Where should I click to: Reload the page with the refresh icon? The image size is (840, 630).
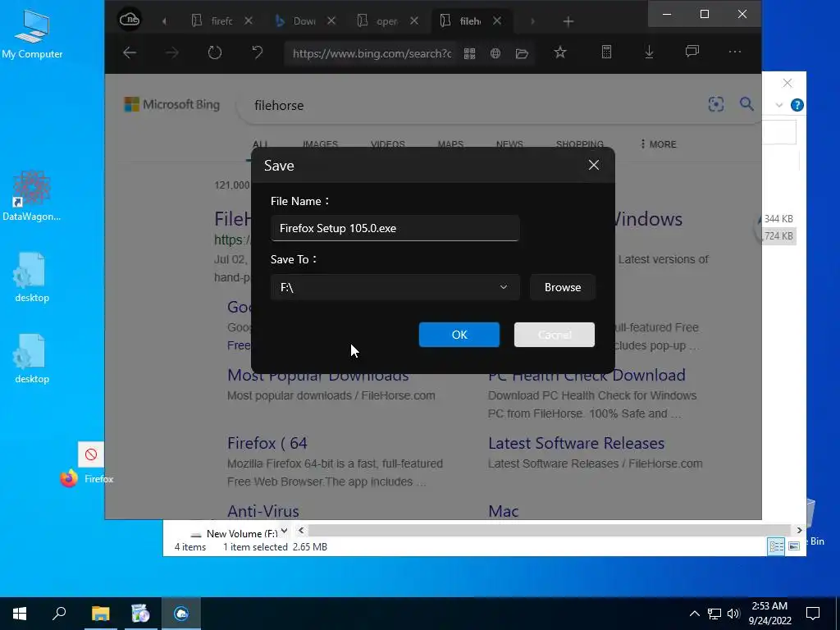[214, 52]
